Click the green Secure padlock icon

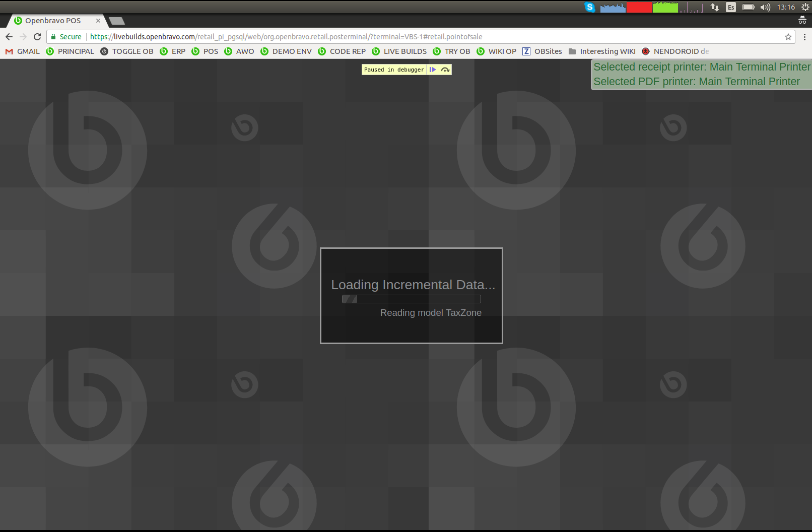pyautogui.click(x=53, y=37)
